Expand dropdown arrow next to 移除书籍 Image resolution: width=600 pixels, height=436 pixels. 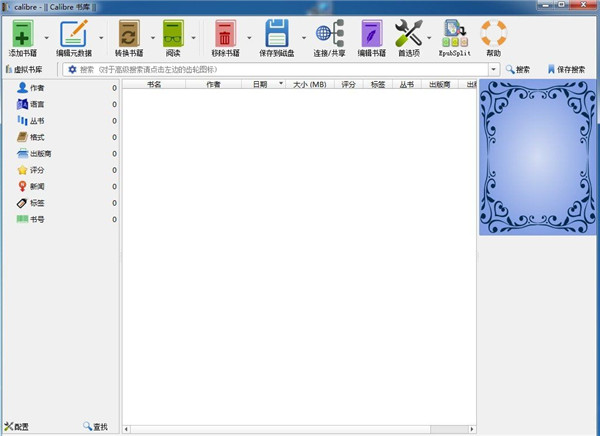pos(249,38)
